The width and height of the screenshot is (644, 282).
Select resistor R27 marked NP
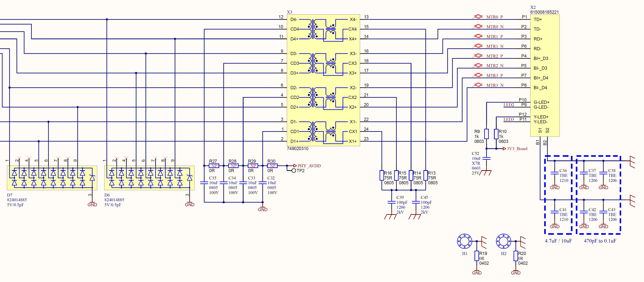click(x=214, y=166)
